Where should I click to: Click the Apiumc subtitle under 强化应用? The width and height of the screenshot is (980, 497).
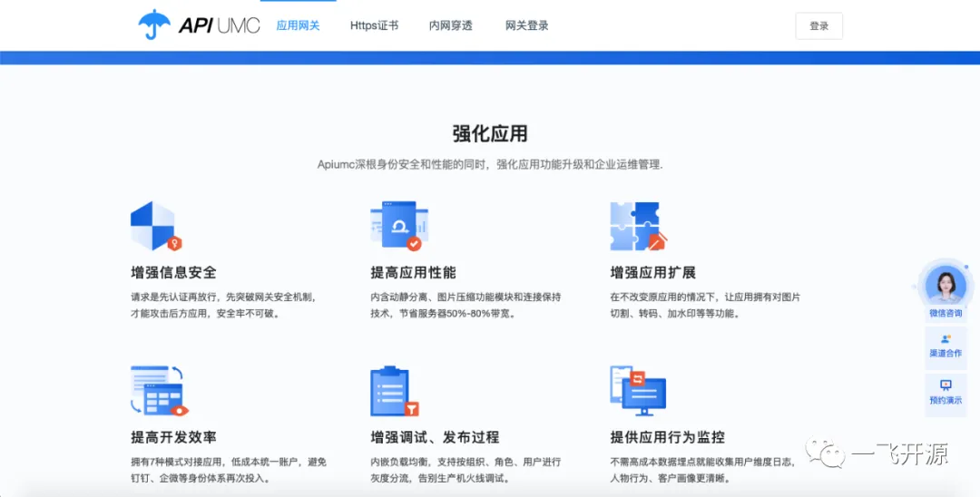tap(490, 165)
